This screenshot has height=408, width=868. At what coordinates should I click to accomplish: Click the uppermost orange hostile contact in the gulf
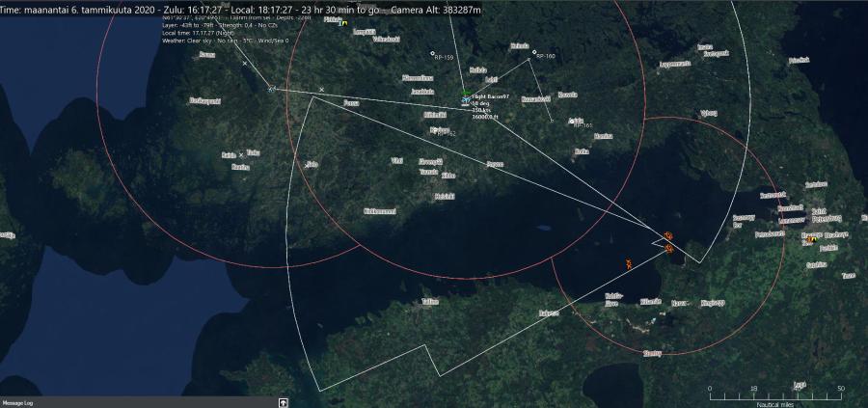click(x=667, y=235)
